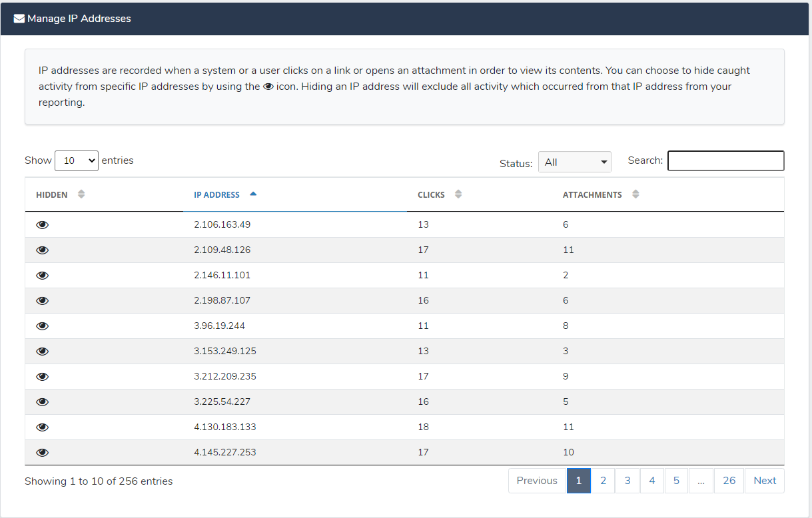This screenshot has height=518, width=812.
Task: Open the Status filter dropdown
Action: coord(574,161)
